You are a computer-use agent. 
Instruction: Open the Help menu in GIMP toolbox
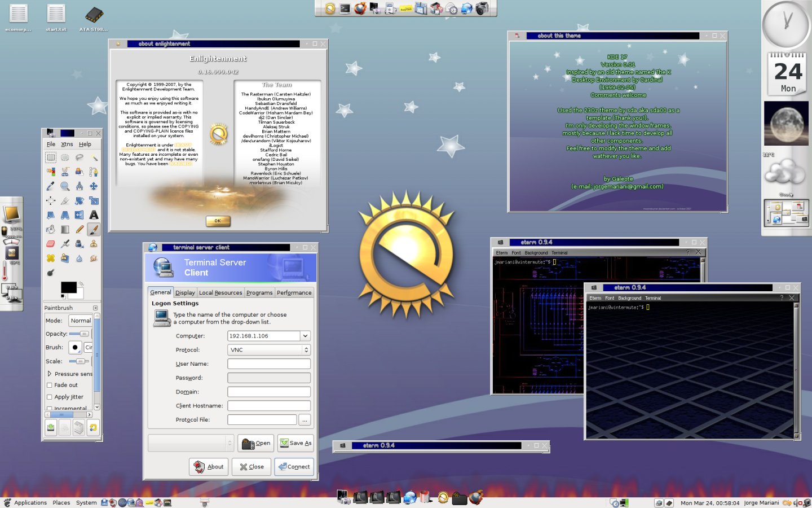[x=85, y=144]
